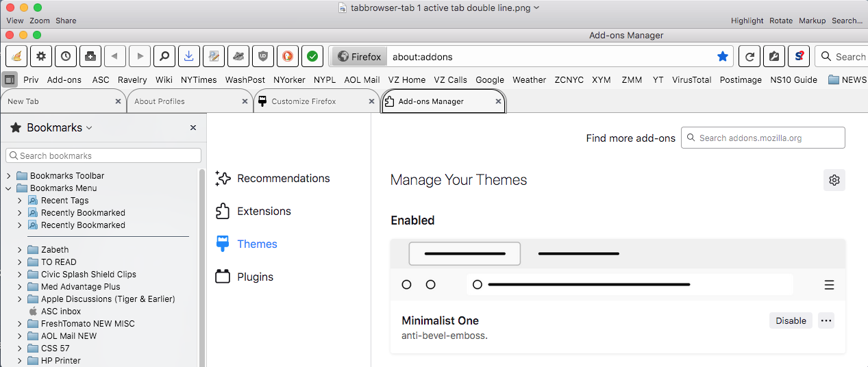Open the uBlock Origin shield icon

tap(263, 56)
